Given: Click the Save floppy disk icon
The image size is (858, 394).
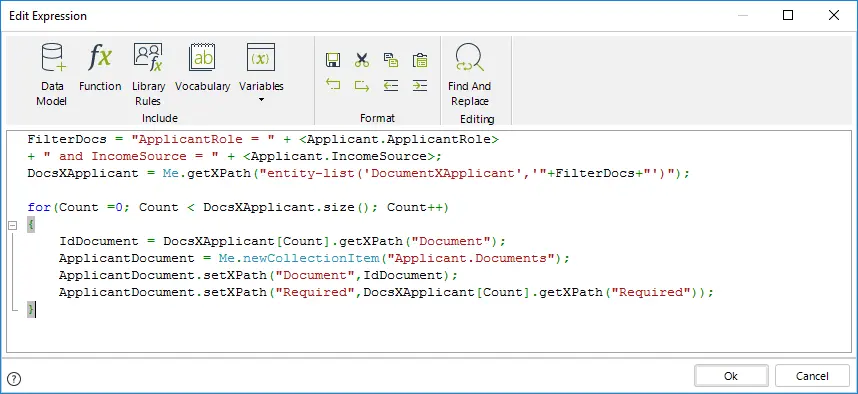Looking at the screenshot, I should point(333,60).
